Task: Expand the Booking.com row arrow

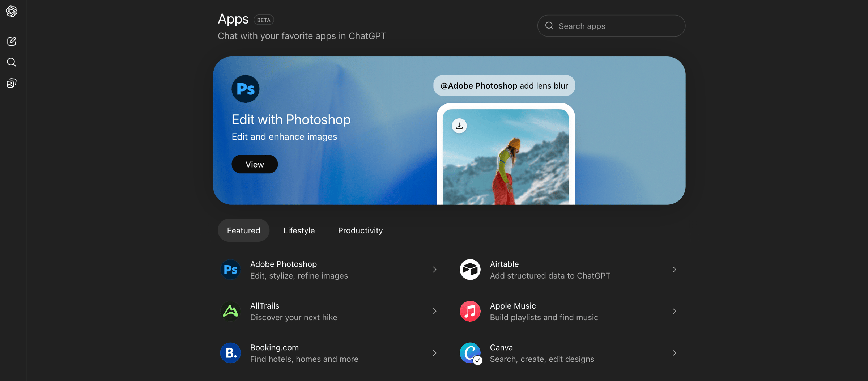Action: click(x=434, y=353)
